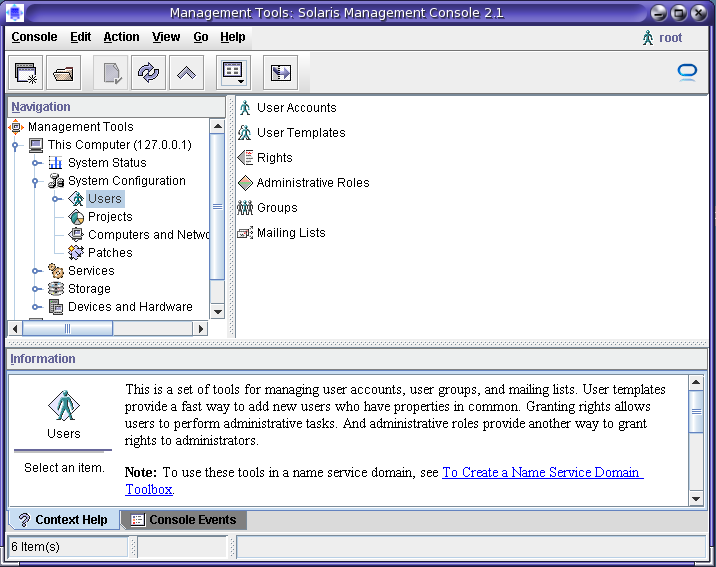This screenshot has width=716, height=567.
Task: Click the Administrative Roles icon
Action: [245, 183]
